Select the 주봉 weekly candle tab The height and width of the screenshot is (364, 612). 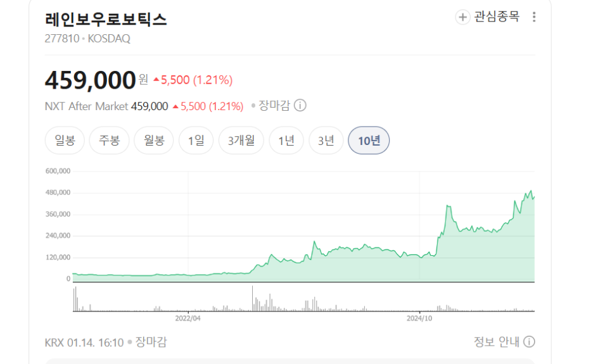click(109, 141)
